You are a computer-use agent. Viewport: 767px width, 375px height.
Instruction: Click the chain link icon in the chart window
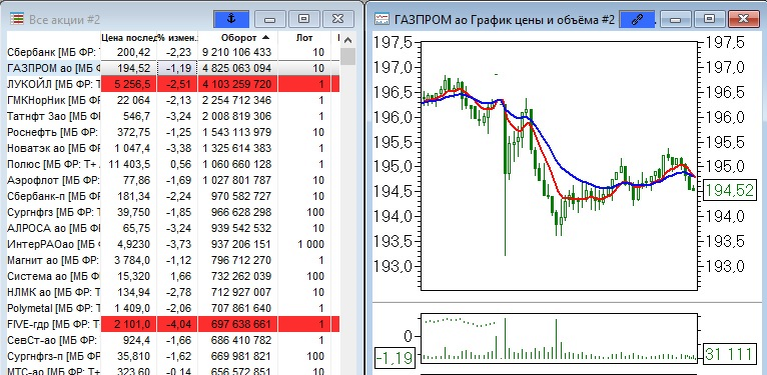click(637, 19)
